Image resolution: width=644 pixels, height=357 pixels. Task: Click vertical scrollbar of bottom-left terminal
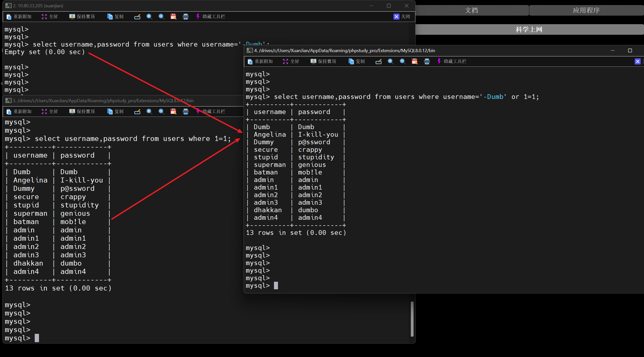pos(412,319)
